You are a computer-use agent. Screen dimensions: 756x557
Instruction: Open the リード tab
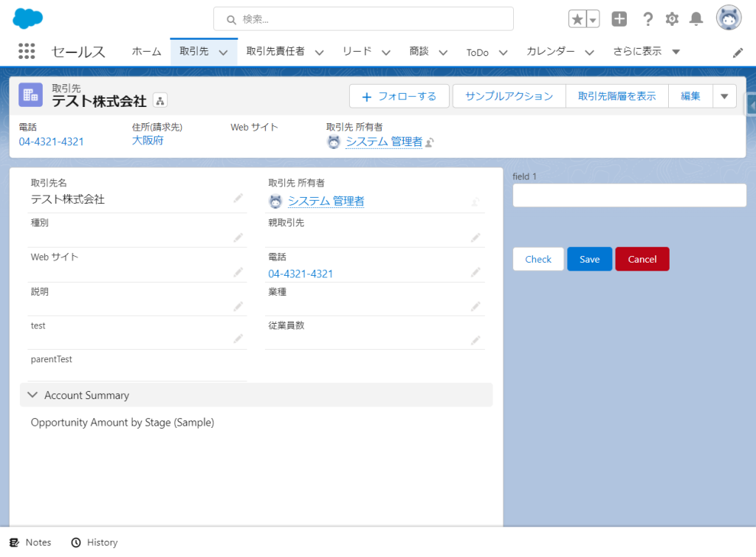click(357, 51)
